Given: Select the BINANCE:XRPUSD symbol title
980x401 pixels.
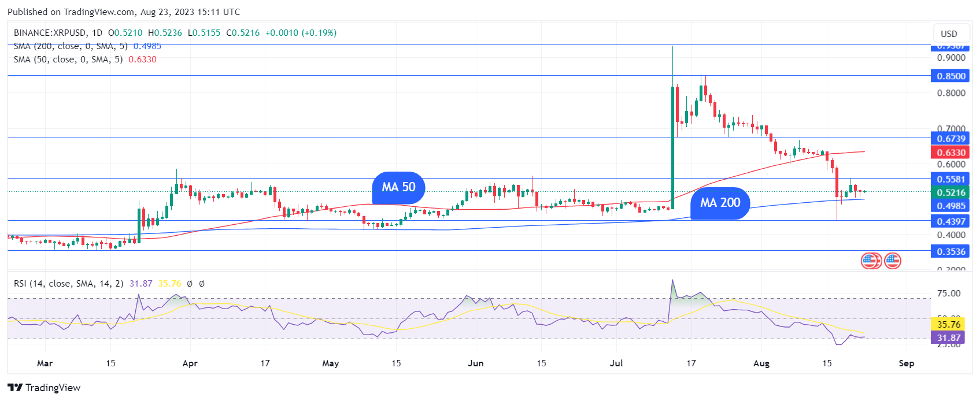Looking at the screenshot, I should [x=50, y=33].
